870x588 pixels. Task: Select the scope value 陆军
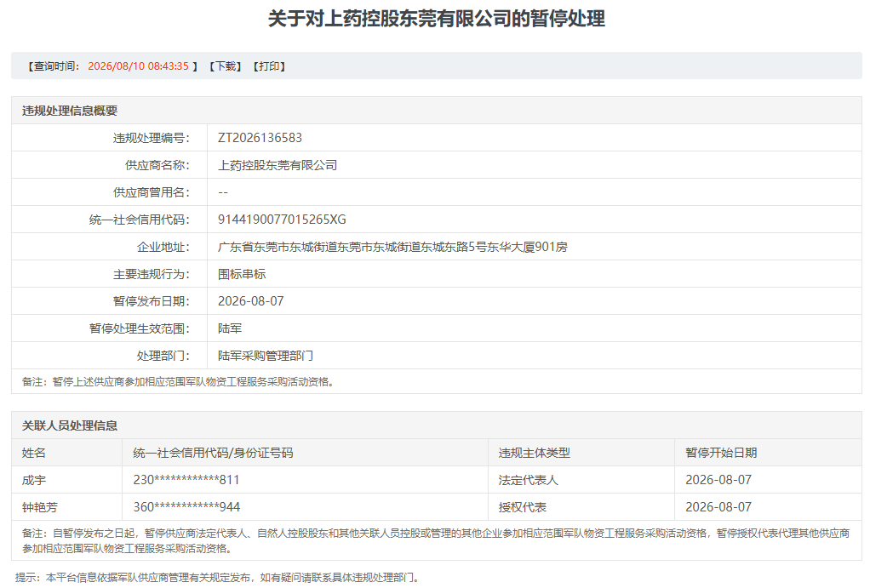coord(230,328)
